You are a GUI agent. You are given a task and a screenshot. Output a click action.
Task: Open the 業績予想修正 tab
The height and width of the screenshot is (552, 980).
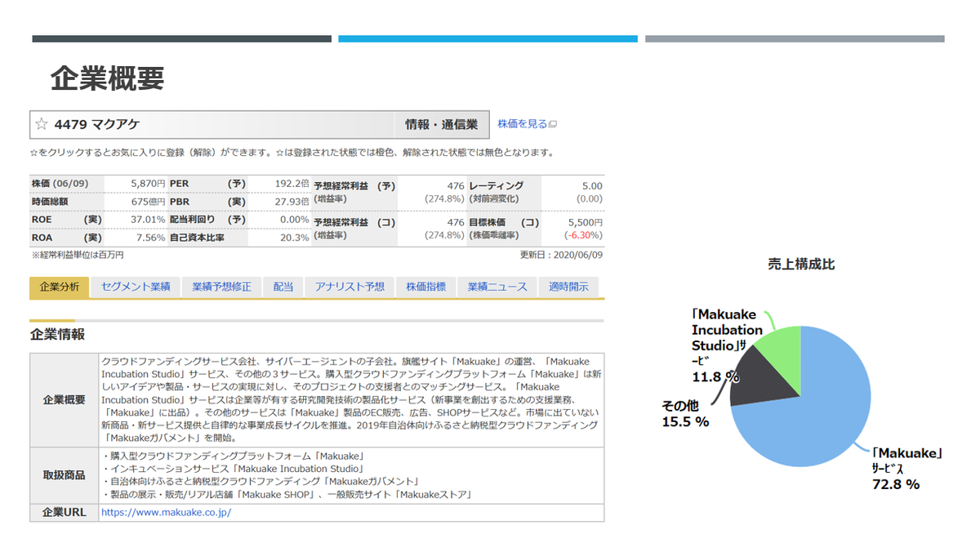click(x=221, y=287)
